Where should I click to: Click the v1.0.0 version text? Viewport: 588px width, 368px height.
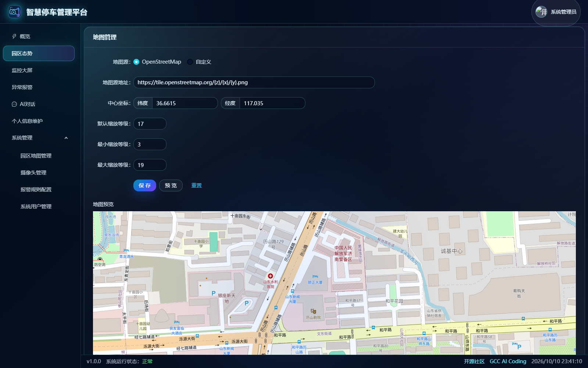[x=94, y=361]
